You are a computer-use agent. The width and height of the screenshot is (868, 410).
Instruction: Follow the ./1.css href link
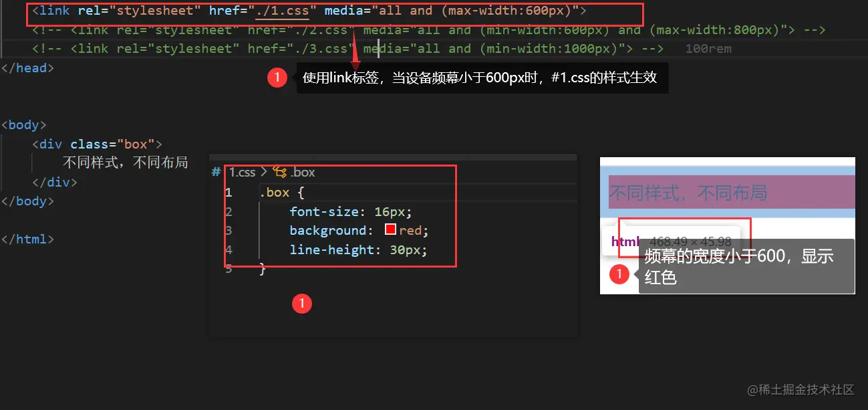point(283,11)
